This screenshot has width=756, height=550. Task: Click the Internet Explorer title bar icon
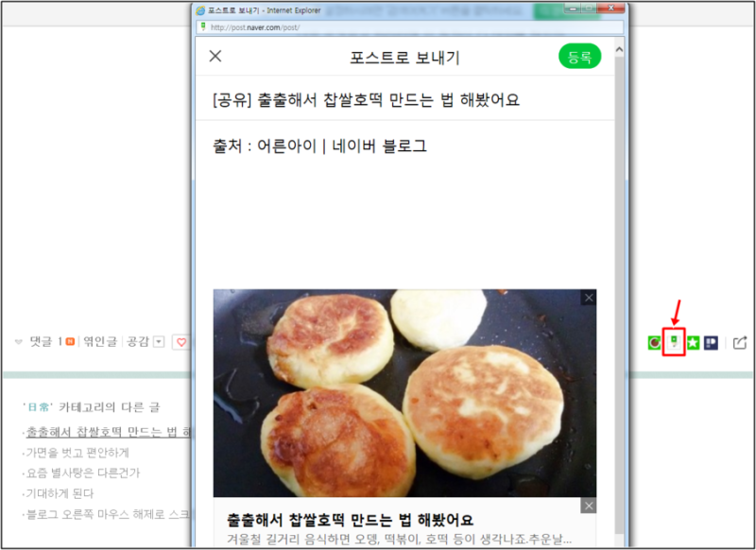click(x=200, y=10)
